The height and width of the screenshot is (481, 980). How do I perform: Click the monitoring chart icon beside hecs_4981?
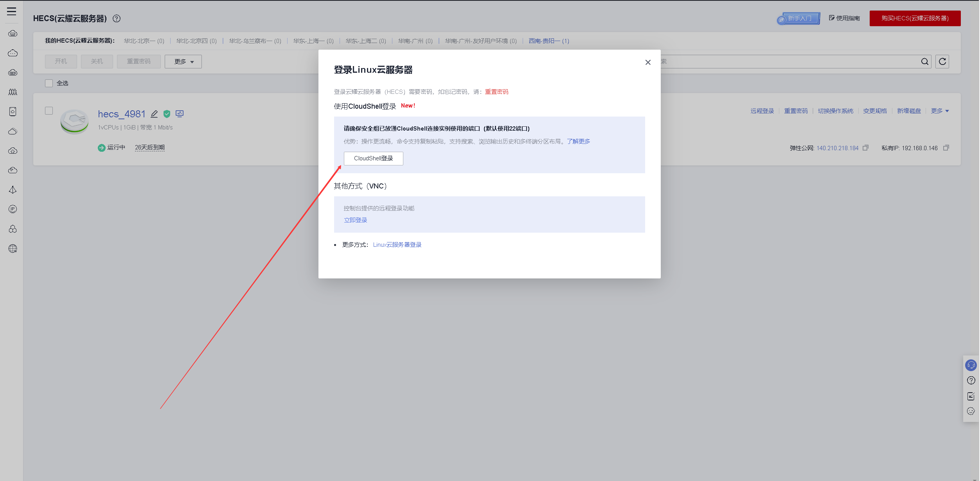click(180, 114)
